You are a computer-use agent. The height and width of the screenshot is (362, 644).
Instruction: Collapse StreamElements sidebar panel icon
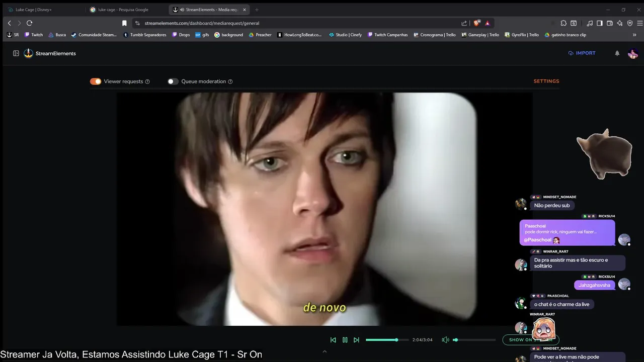16,53
